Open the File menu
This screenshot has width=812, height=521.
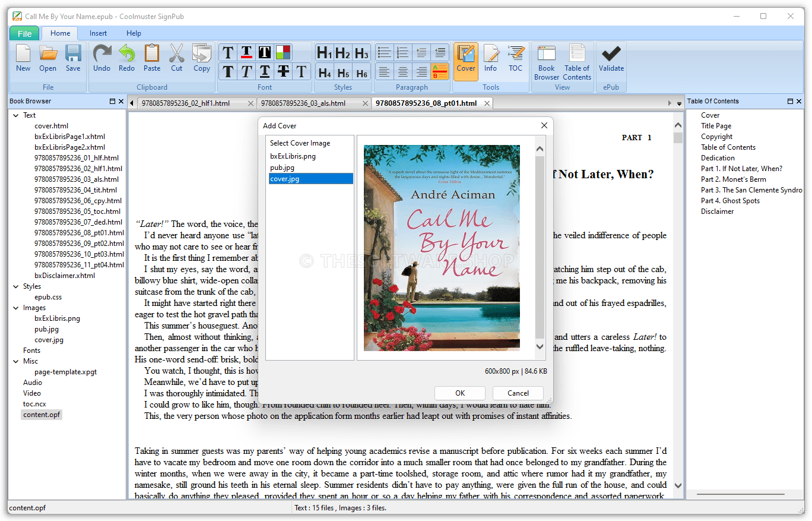point(24,34)
